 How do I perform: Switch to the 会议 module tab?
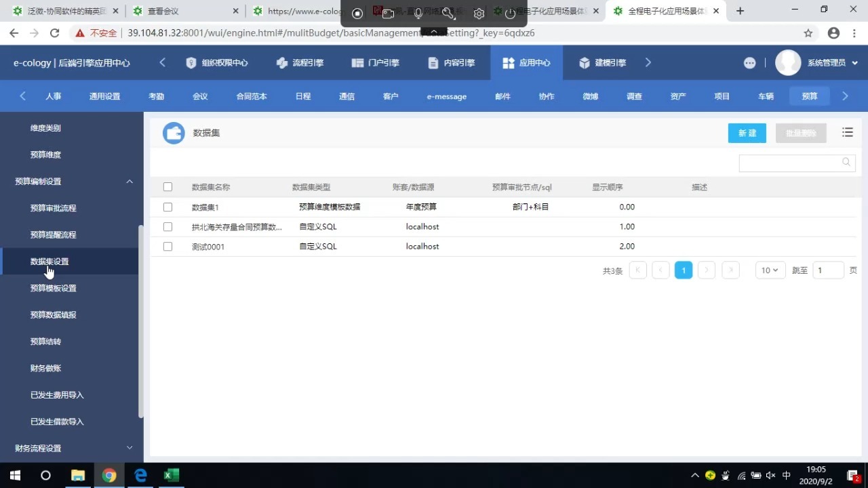(200, 96)
